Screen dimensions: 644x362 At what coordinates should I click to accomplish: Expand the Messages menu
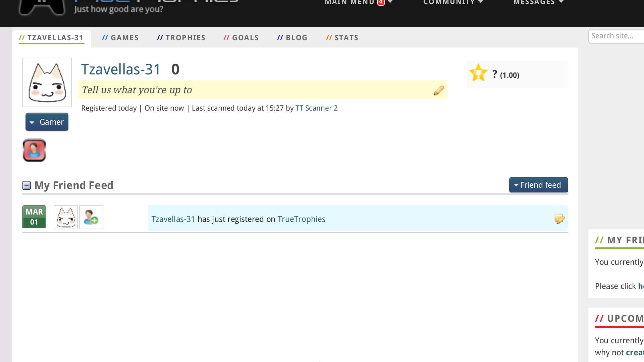[x=538, y=2]
